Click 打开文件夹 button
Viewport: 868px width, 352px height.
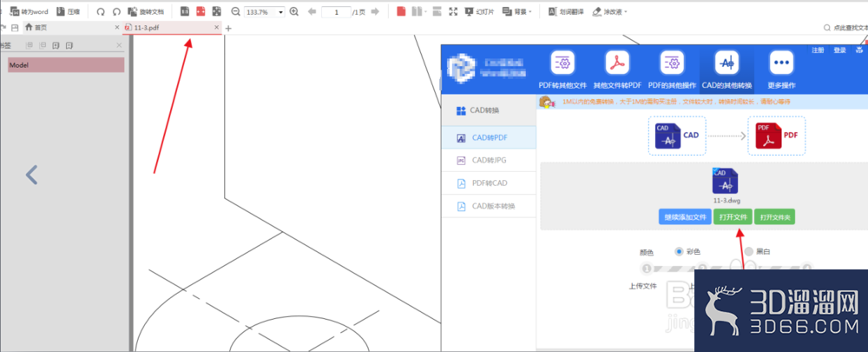tap(774, 217)
